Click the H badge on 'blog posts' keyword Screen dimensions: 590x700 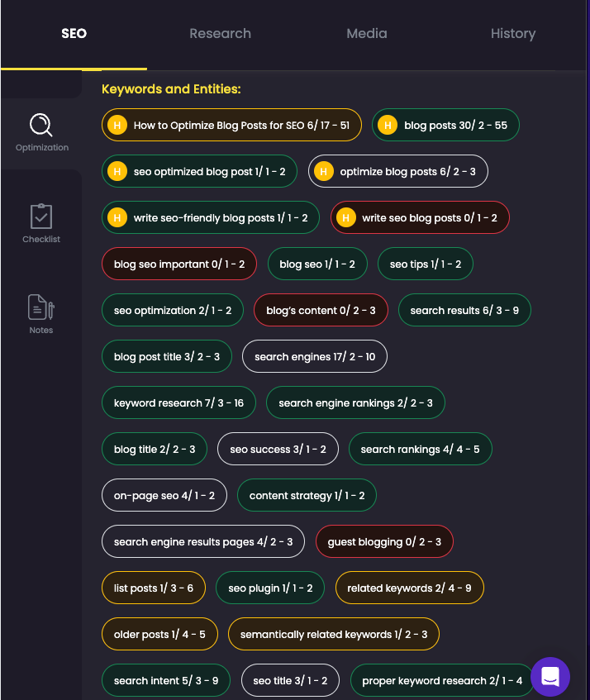pos(388,125)
